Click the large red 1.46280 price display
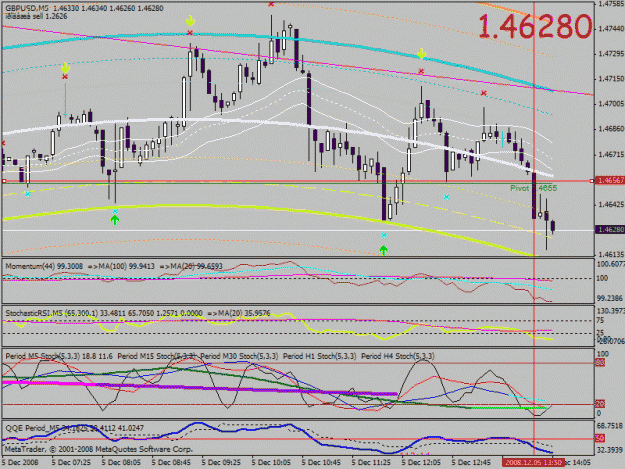 click(535, 27)
